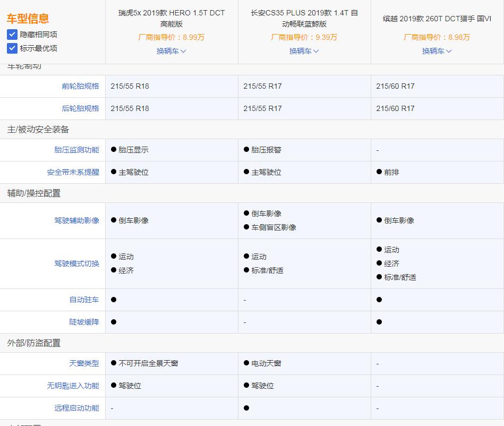Open the 长安CS35 PLUS 2019款 model title
The height and width of the screenshot is (426, 504).
pyautogui.click(x=304, y=19)
